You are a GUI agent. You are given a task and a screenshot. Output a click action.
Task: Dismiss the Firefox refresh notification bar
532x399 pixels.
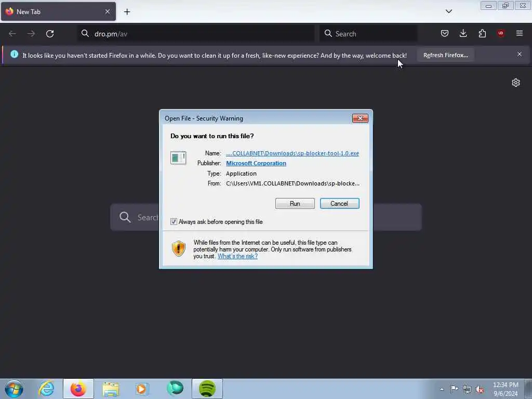pos(520,54)
